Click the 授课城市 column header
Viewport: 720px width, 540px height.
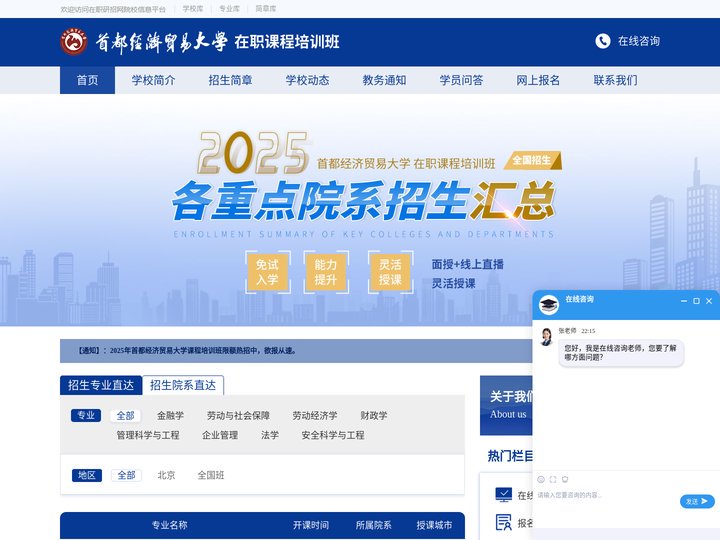pos(434,525)
